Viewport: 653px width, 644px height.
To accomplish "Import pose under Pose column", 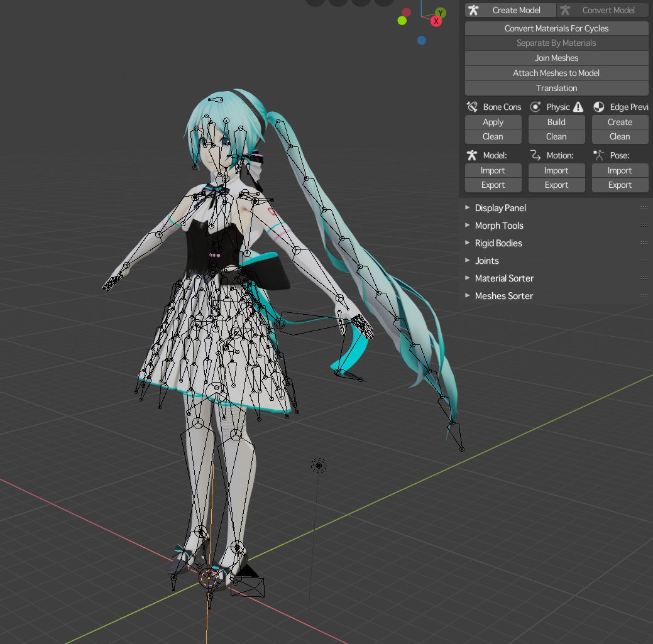I will click(620, 170).
